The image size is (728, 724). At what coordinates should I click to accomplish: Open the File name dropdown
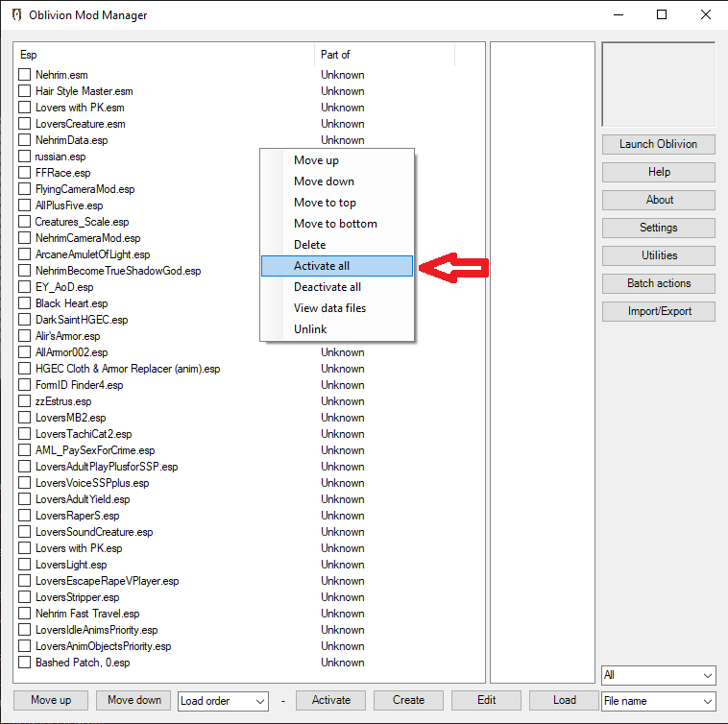[658, 702]
